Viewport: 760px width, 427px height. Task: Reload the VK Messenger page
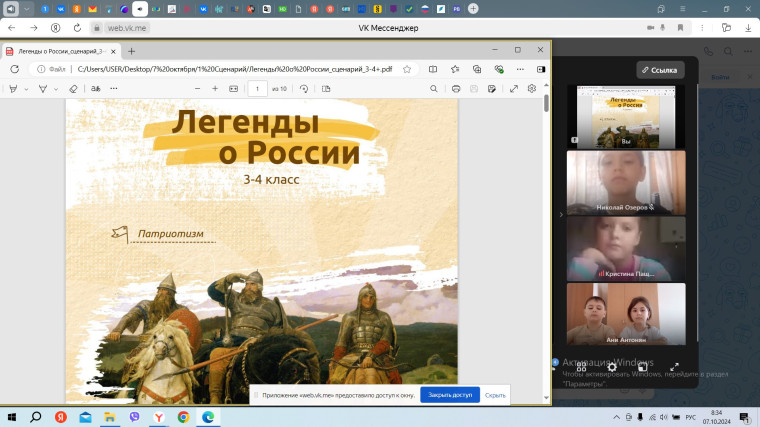tap(77, 28)
